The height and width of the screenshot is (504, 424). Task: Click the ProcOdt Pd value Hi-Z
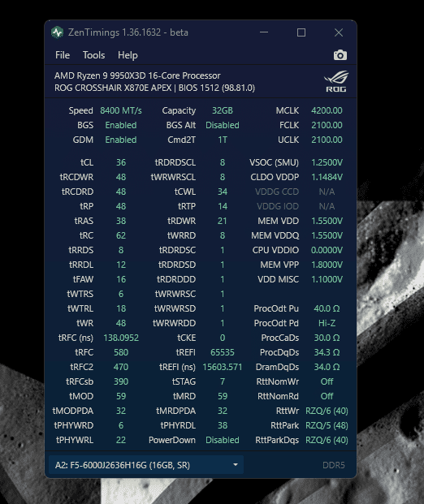(x=327, y=323)
